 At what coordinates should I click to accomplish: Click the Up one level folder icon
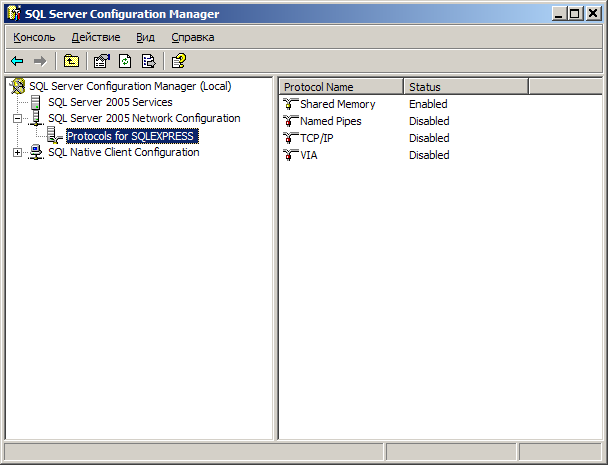tap(71, 61)
